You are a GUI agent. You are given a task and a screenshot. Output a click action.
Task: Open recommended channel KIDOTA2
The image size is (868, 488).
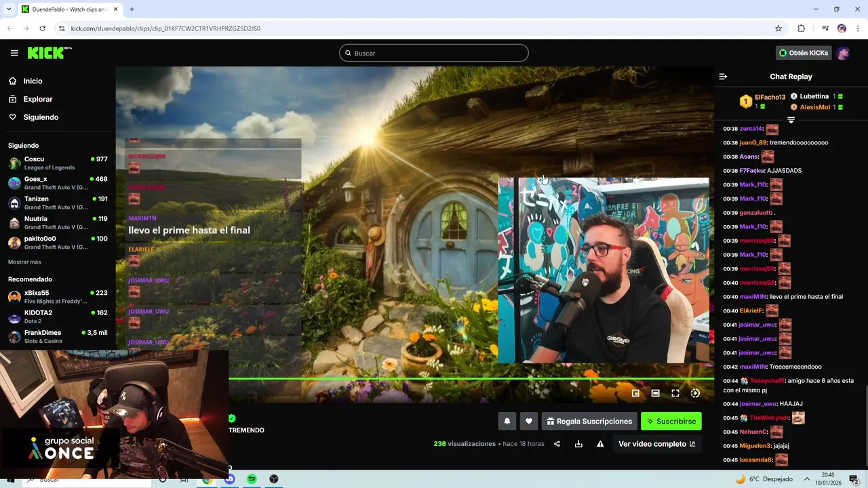(x=58, y=317)
